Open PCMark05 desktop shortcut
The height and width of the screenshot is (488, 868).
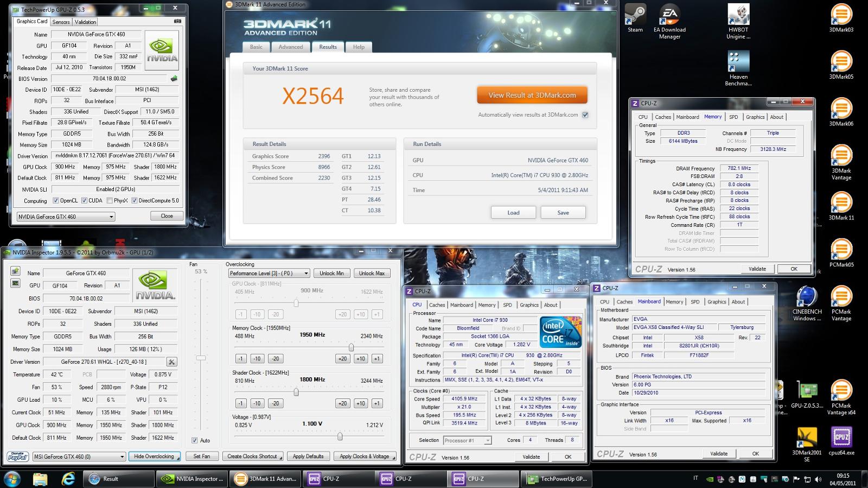click(x=841, y=253)
